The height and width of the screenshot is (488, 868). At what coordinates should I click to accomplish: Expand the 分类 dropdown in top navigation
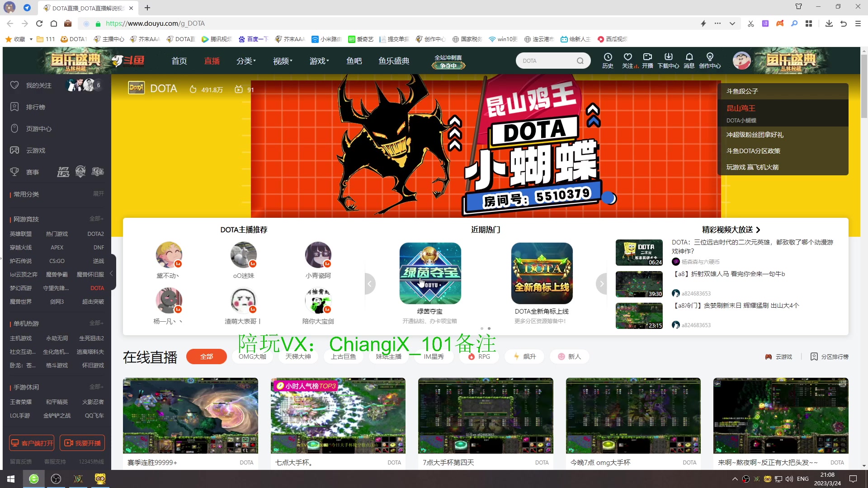246,61
